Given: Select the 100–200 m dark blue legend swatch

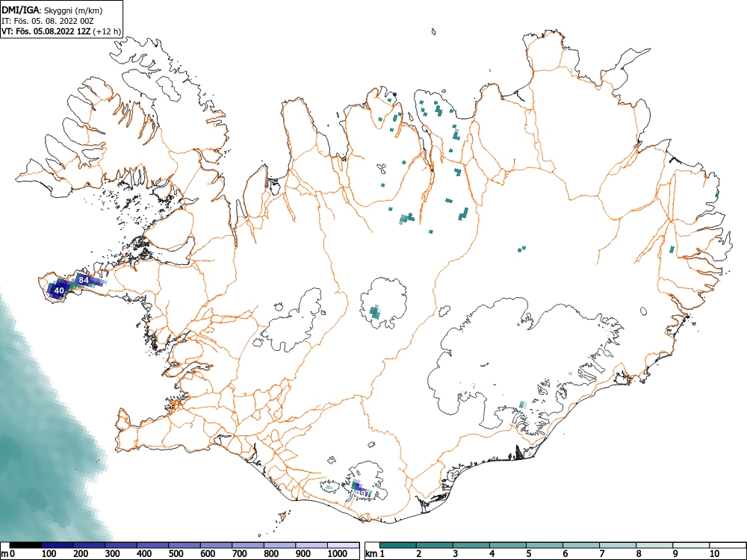Looking at the screenshot, I should 58,545.
